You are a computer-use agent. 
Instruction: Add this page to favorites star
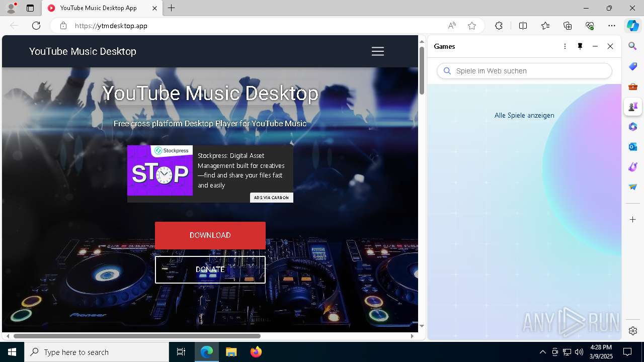tap(472, 26)
